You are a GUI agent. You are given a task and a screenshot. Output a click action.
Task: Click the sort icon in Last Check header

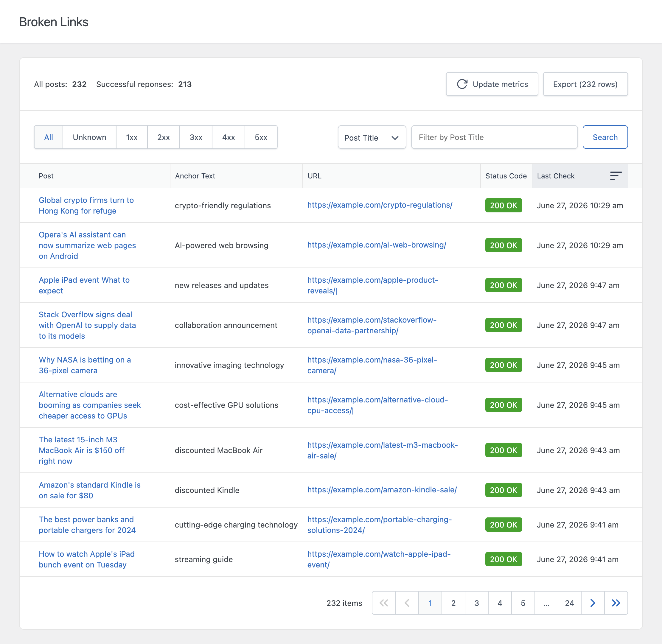(x=616, y=175)
